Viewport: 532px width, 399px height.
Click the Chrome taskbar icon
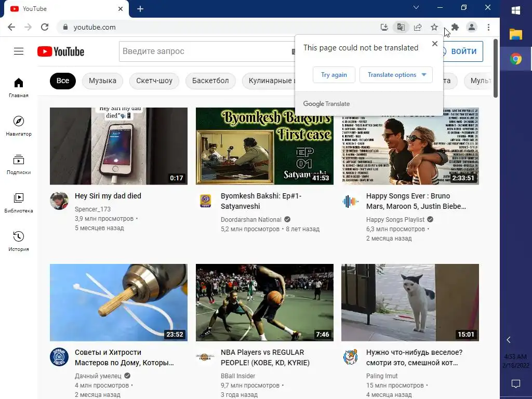[x=516, y=59]
